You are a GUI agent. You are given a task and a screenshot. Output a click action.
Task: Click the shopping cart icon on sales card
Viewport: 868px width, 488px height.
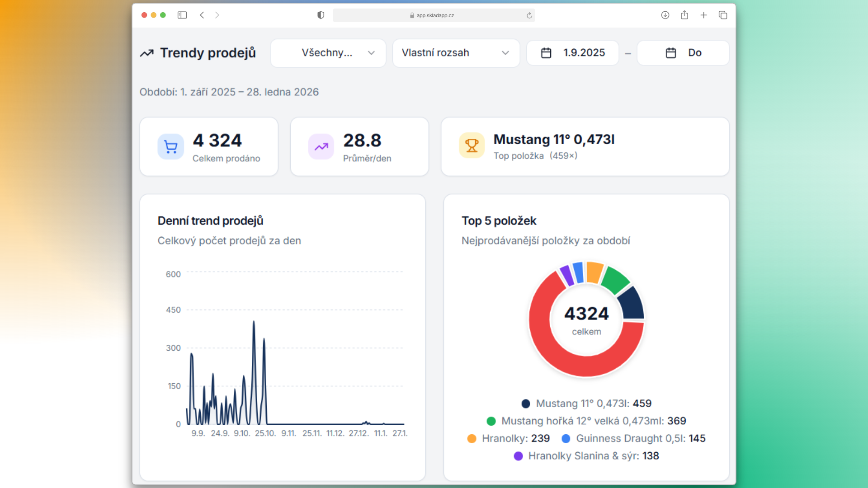click(170, 146)
